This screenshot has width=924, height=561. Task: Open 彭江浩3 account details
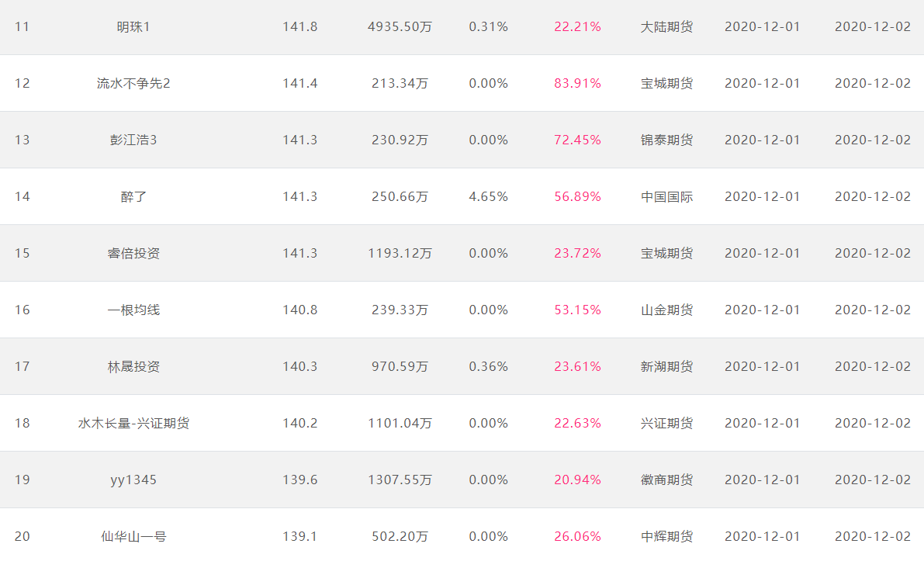(x=133, y=140)
